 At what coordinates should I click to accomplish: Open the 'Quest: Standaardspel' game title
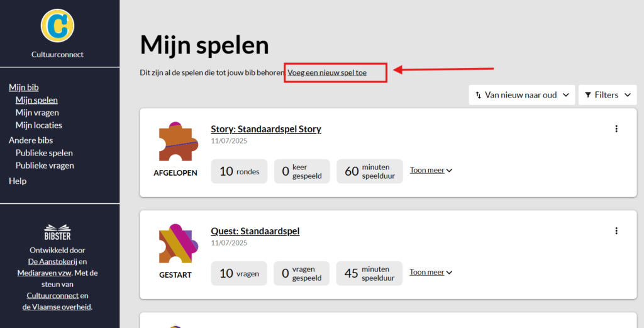(255, 231)
